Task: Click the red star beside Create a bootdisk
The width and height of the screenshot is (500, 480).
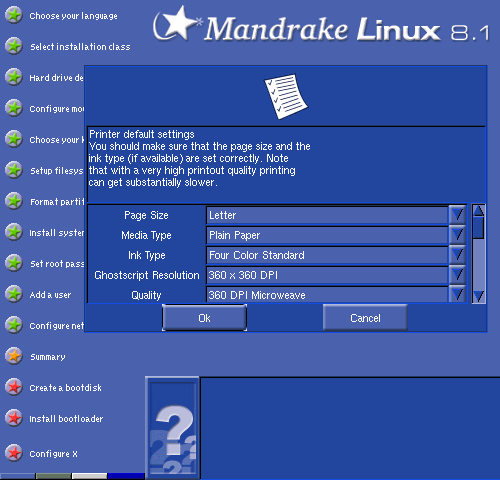Action: (14, 387)
